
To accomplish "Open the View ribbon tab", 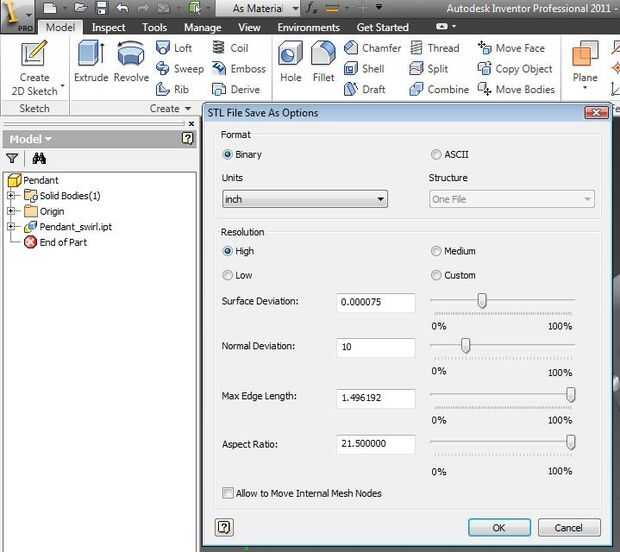I will (x=249, y=27).
